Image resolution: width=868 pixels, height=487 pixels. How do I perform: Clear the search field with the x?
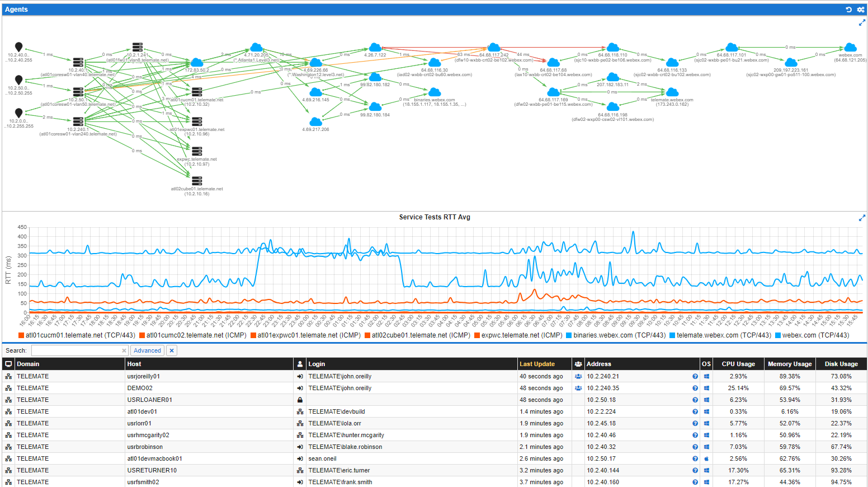click(x=124, y=351)
